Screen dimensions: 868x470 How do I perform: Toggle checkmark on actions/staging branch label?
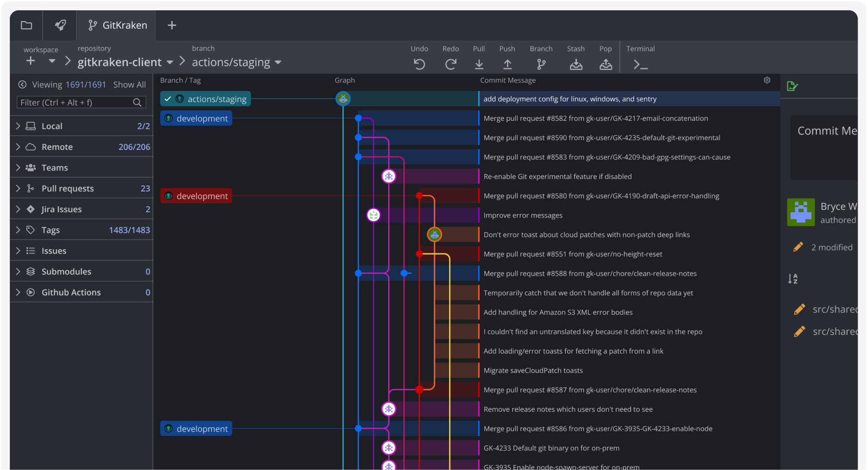168,99
